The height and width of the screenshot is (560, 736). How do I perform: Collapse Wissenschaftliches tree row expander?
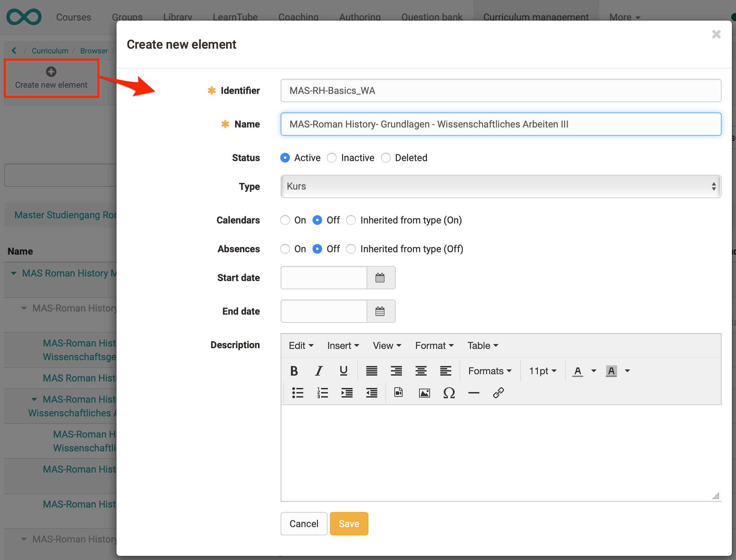point(34,399)
